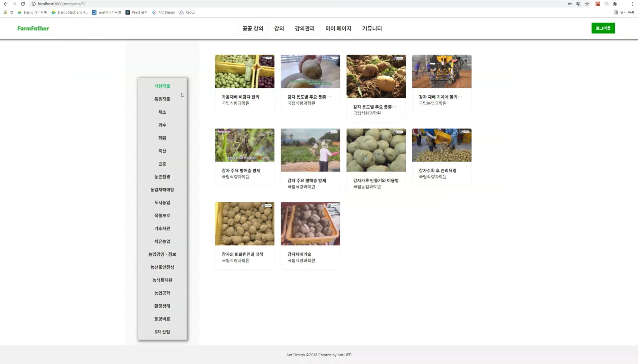Click the FarmFather logo
The height and width of the screenshot is (364, 638).
33,28
